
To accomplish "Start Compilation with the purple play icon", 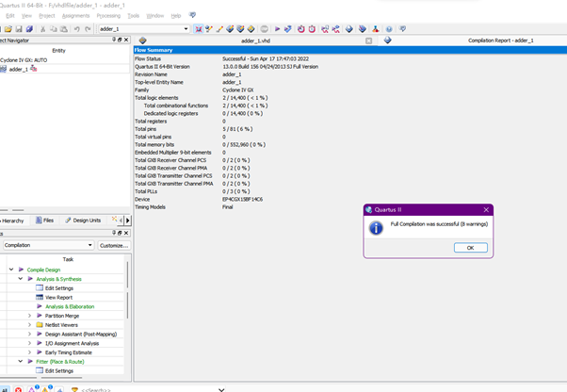I will point(277,29).
